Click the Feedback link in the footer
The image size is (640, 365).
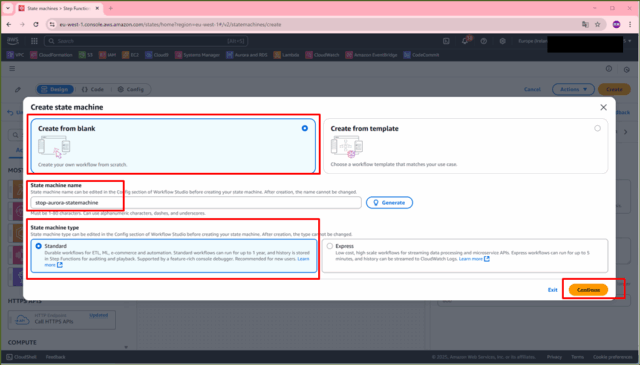[x=56, y=357]
